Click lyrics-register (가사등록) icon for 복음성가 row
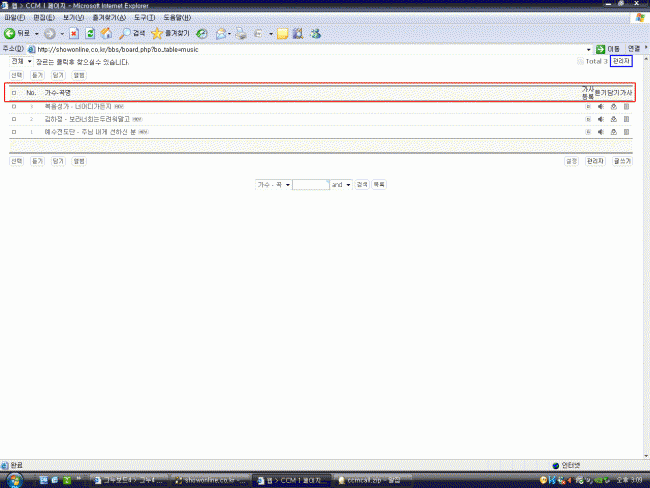This screenshot has width=650, height=488. [x=588, y=107]
